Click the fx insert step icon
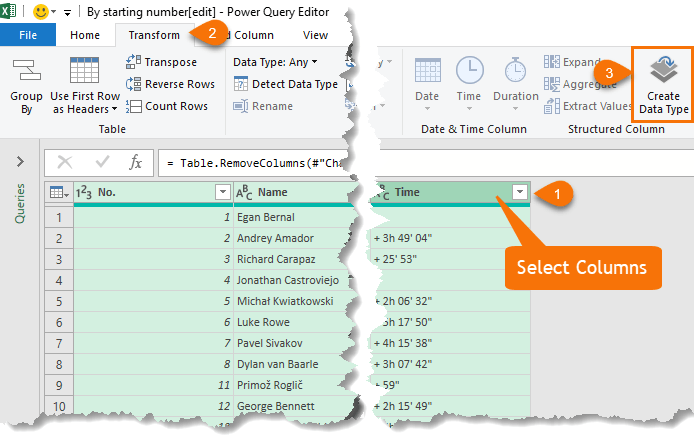 point(135,162)
